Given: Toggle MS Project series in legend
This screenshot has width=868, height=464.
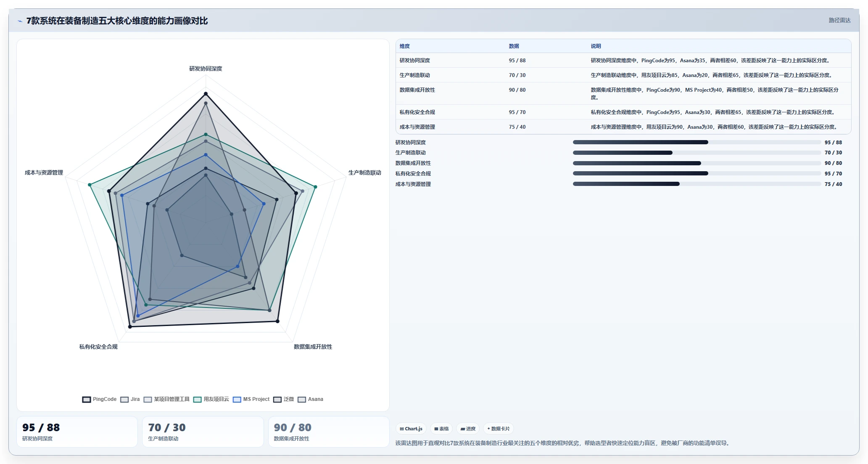Looking at the screenshot, I should pos(251,399).
